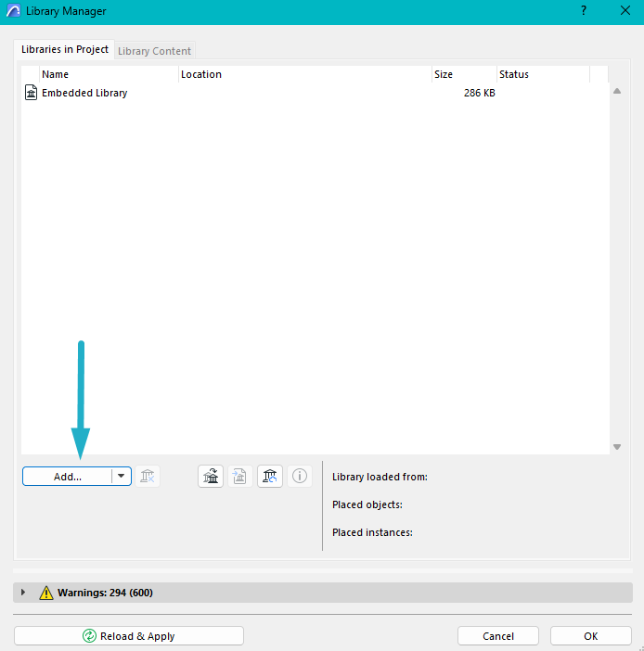Click the Cancel button

498,636
